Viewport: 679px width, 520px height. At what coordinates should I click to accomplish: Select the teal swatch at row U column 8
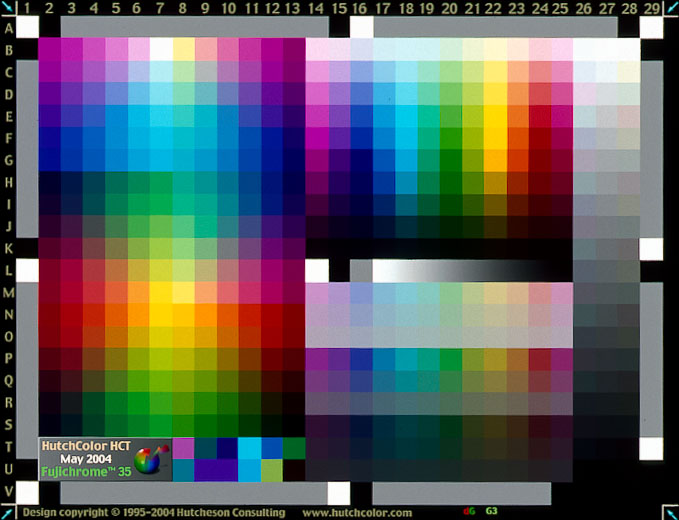tap(183, 470)
